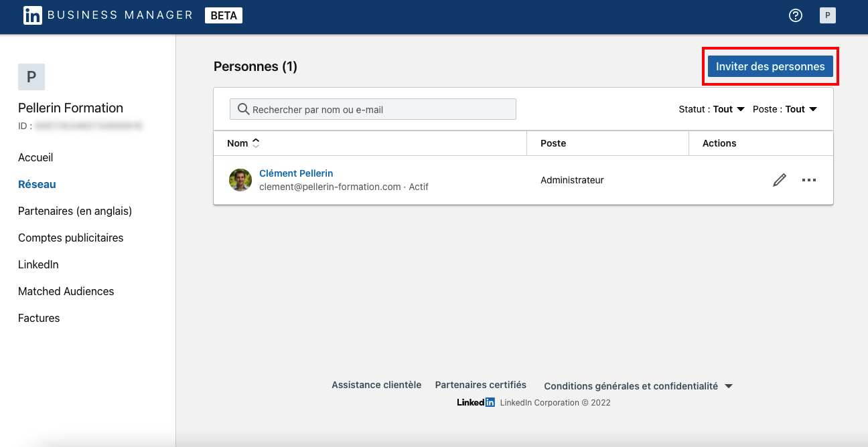Go to Accueil in the sidebar
The height and width of the screenshot is (447, 868).
(x=35, y=158)
